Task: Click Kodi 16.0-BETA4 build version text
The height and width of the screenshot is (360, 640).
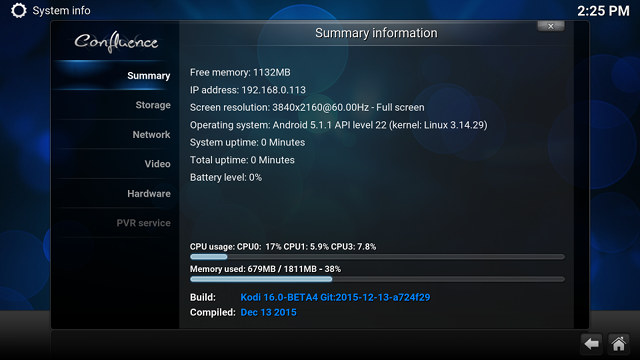Action: pos(335,297)
